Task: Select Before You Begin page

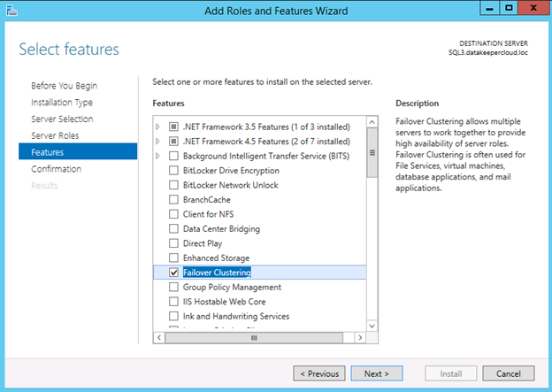Action: (64, 86)
